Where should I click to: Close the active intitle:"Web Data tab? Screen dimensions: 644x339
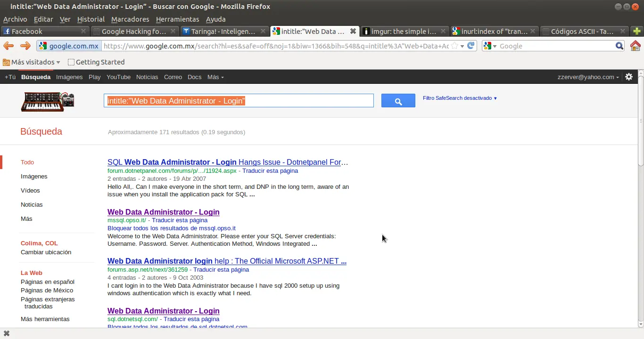click(x=353, y=31)
